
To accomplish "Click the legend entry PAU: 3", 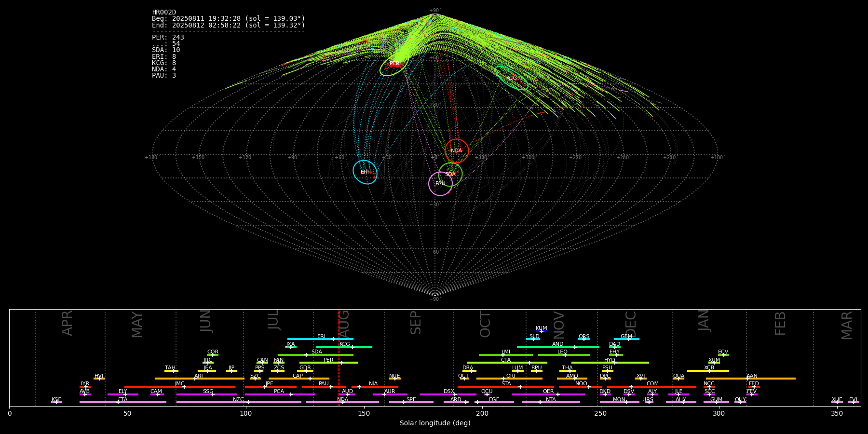I will pos(164,76).
